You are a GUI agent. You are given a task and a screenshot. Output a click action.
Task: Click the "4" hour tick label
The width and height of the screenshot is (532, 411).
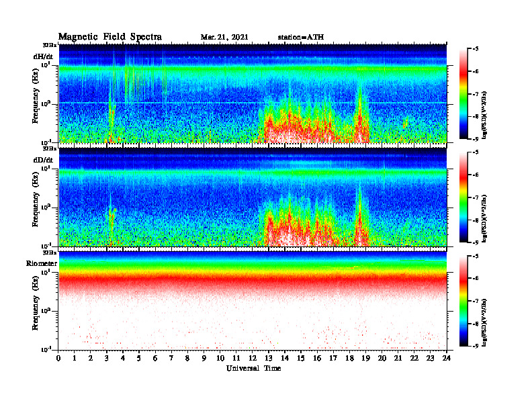(123, 359)
